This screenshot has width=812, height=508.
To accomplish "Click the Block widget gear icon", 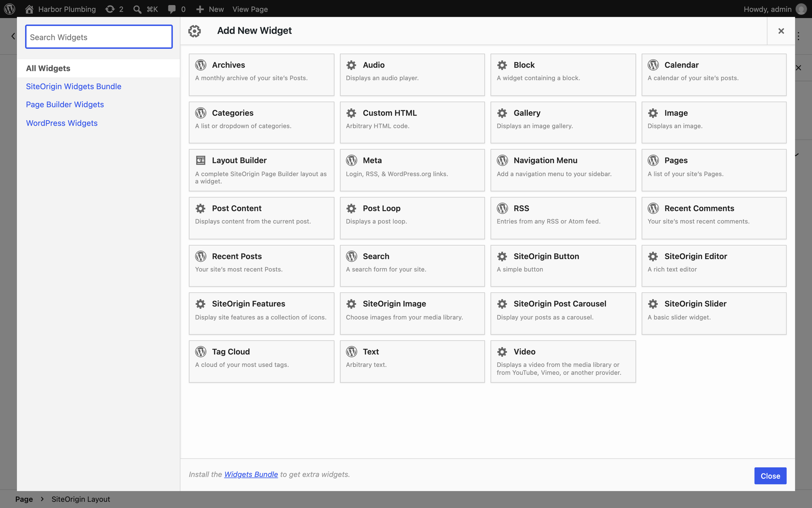I will [502, 65].
